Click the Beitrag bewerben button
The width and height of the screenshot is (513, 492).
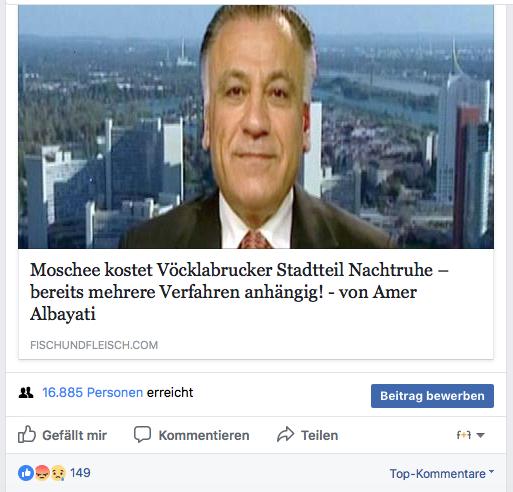click(432, 396)
